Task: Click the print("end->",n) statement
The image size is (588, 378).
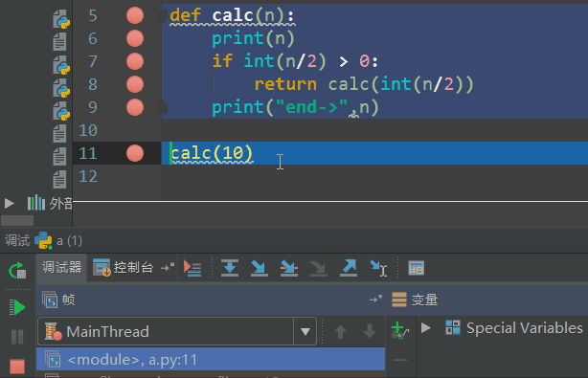Action: [x=296, y=107]
